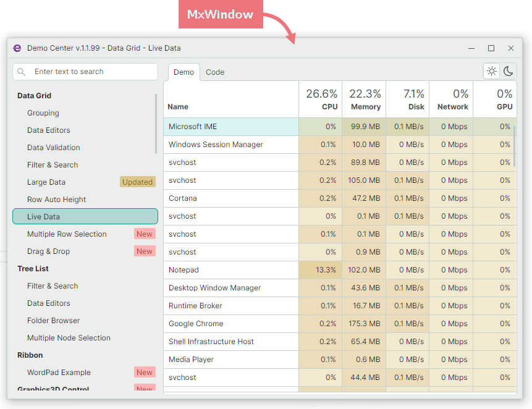Click the Tree List group heading
Image resolution: width=532 pixels, height=409 pixels.
33,269
